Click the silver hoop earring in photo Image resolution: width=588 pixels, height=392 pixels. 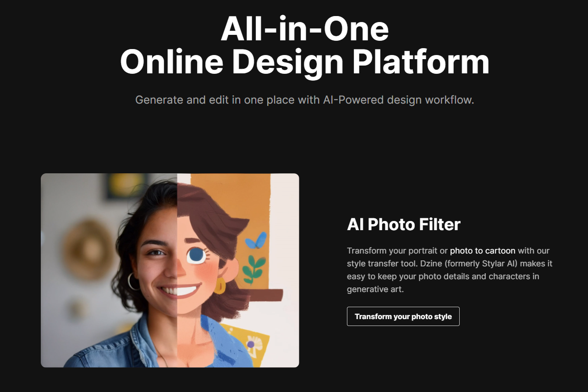133,281
